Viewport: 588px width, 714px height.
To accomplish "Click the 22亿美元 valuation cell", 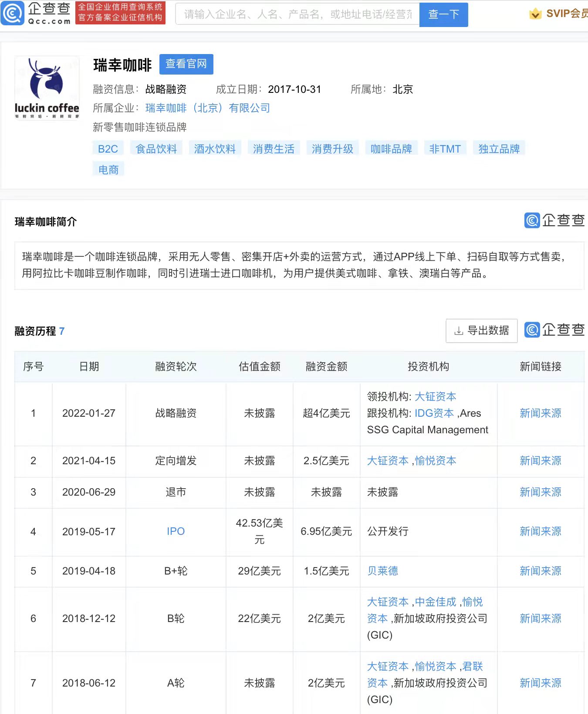I will click(x=260, y=619).
